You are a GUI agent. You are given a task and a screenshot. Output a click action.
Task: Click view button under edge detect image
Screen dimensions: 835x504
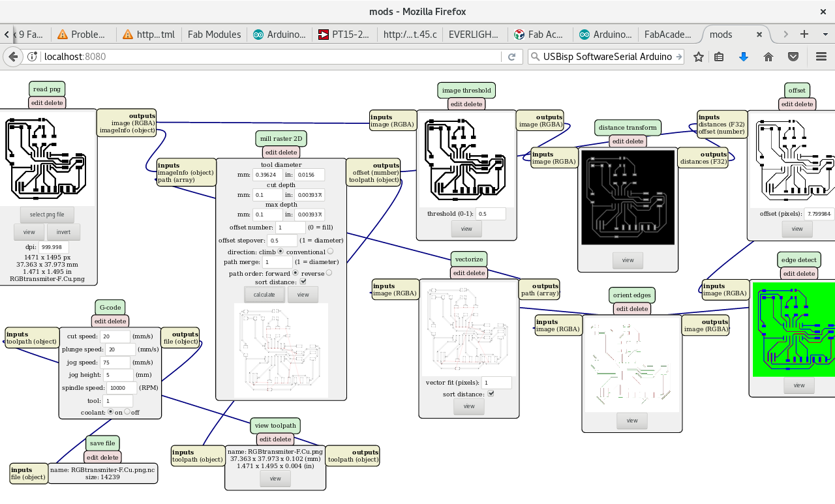point(799,385)
